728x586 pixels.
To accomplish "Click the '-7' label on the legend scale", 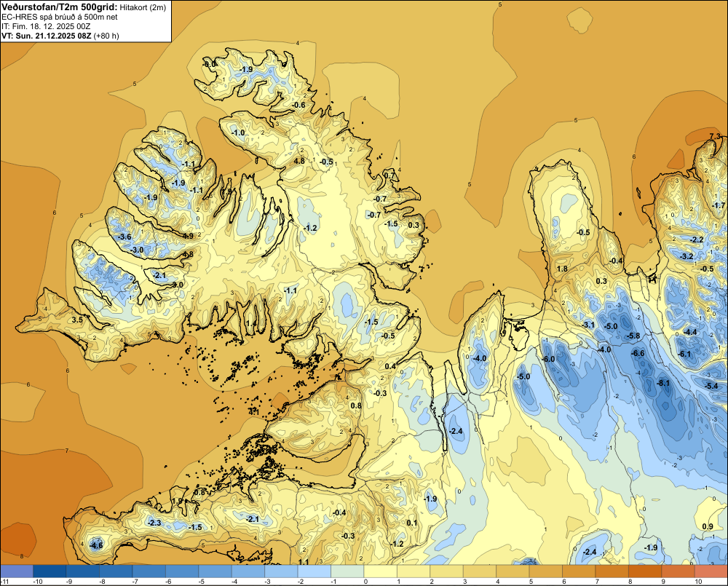I will 135,582.
